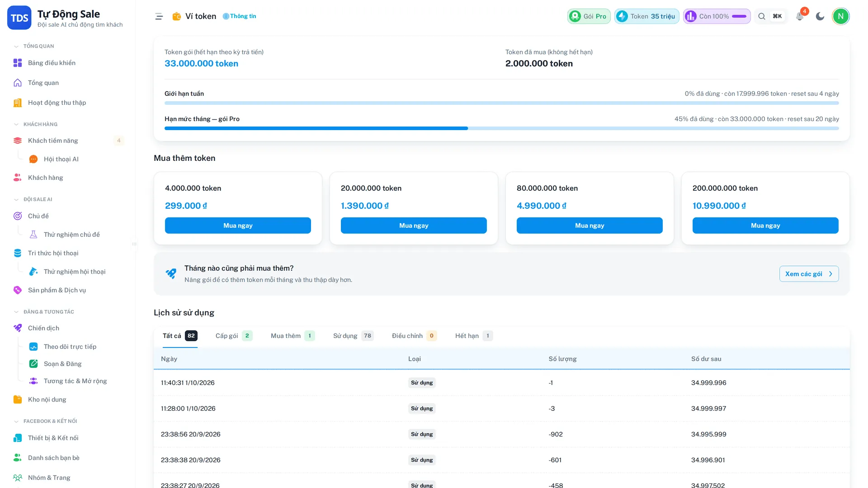
Task: Buy the 4.000.000 token package
Action: tap(238, 225)
